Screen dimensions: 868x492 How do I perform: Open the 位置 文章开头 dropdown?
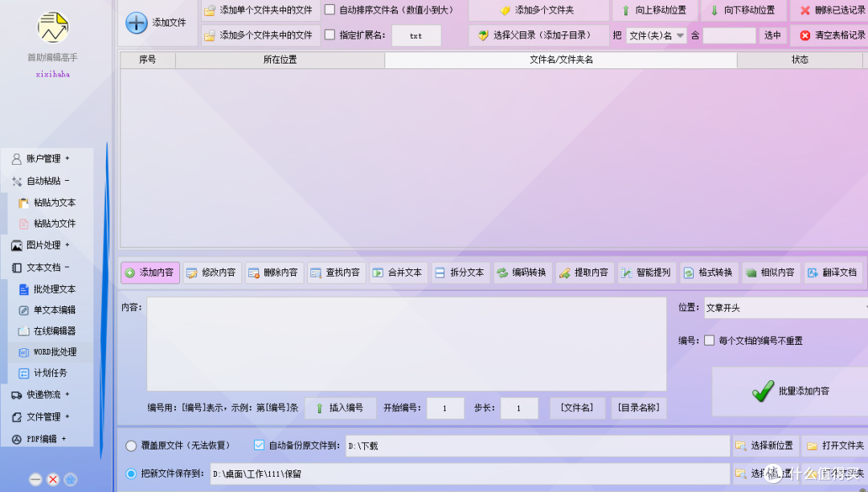tap(786, 308)
